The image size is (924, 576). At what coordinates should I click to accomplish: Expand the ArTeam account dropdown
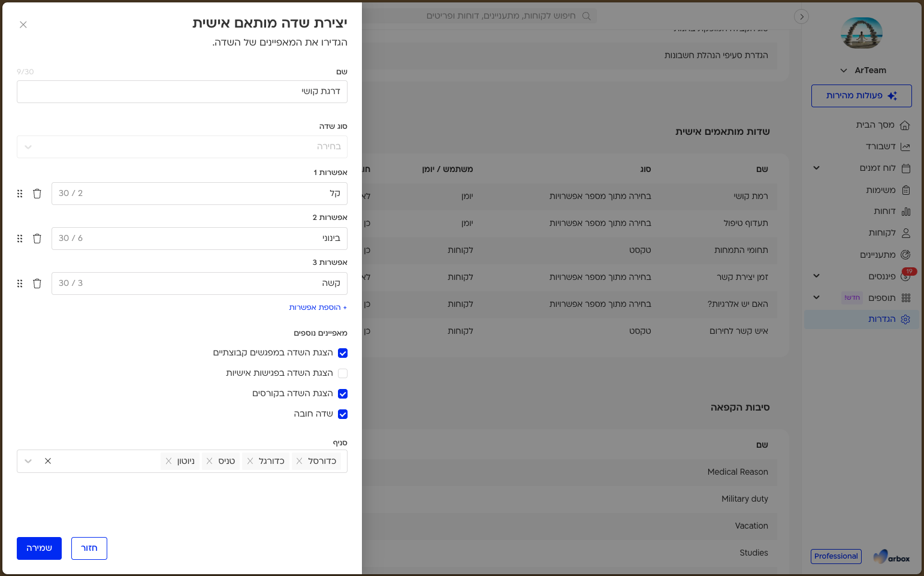(x=844, y=71)
